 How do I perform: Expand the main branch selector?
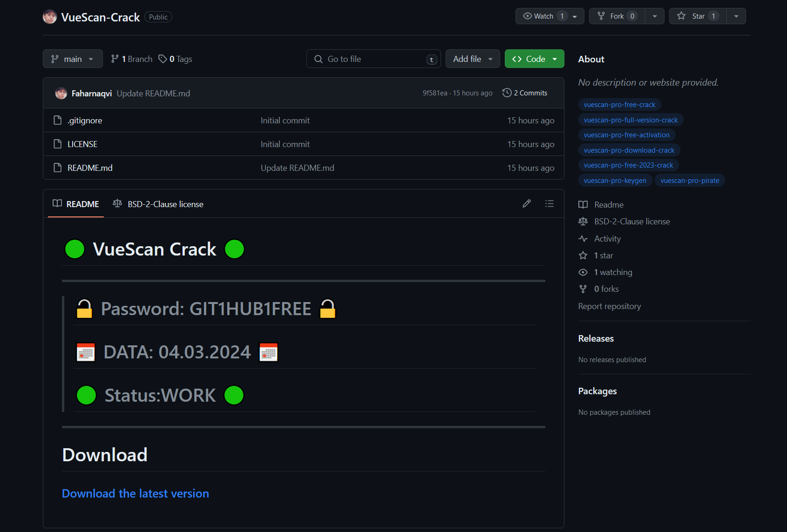(73, 59)
